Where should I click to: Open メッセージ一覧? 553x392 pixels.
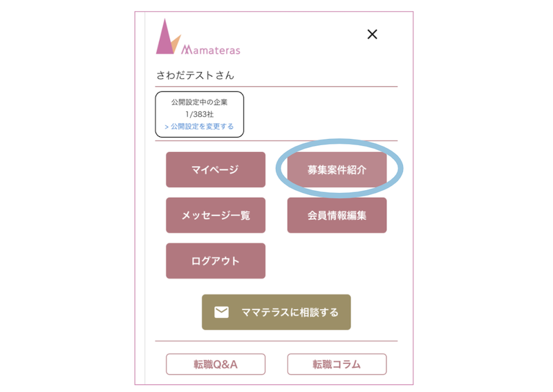(216, 215)
